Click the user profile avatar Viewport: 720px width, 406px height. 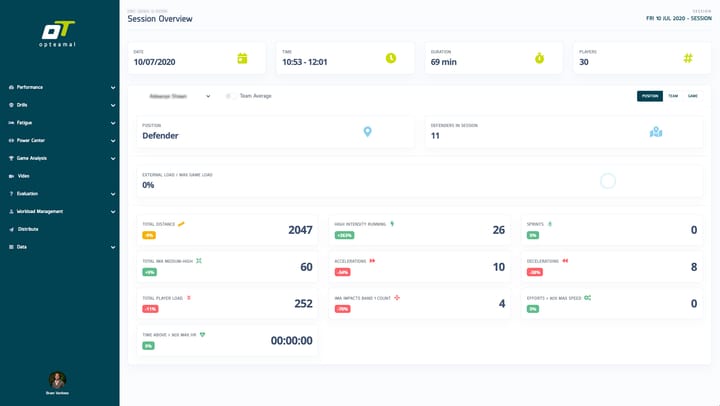59,380
